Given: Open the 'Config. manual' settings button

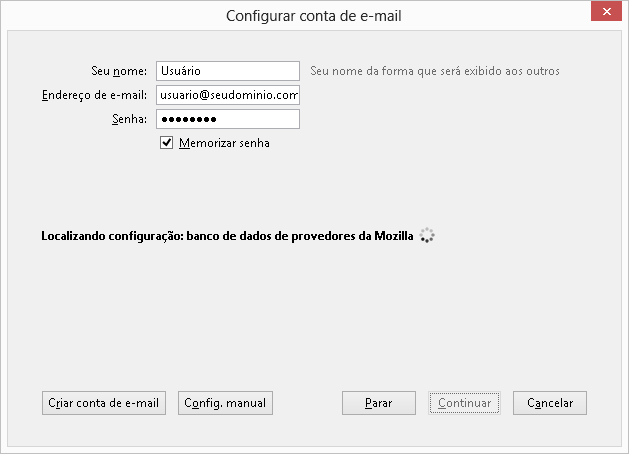Looking at the screenshot, I should pos(225,403).
